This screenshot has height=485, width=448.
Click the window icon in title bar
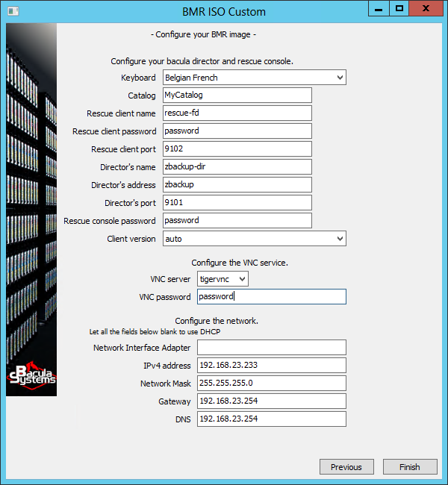click(13, 11)
